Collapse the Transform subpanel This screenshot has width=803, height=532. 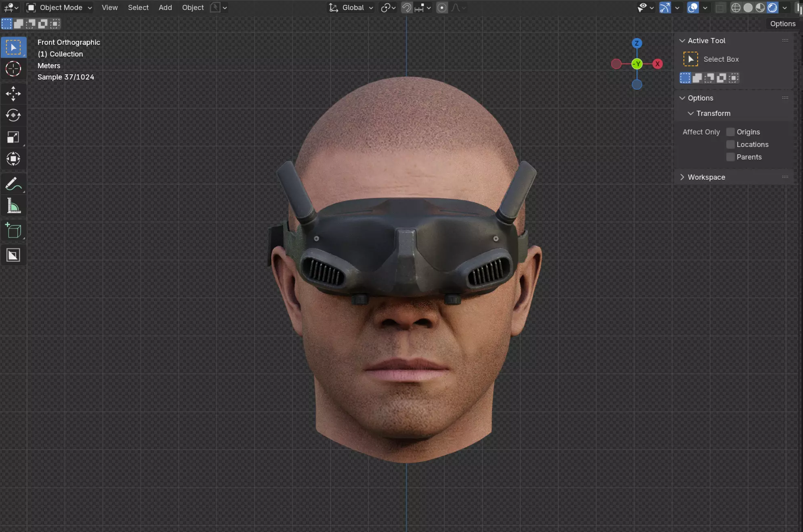click(x=713, y=114)
